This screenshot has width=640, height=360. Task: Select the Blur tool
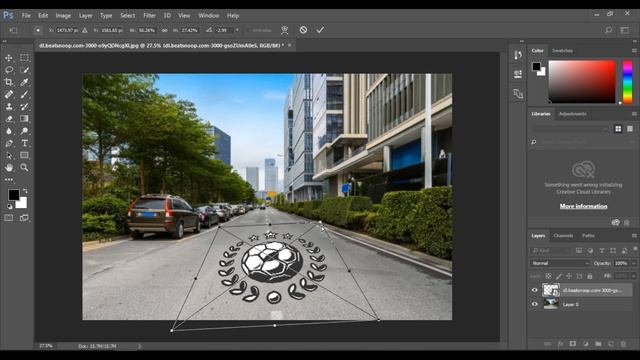(9, 131)
